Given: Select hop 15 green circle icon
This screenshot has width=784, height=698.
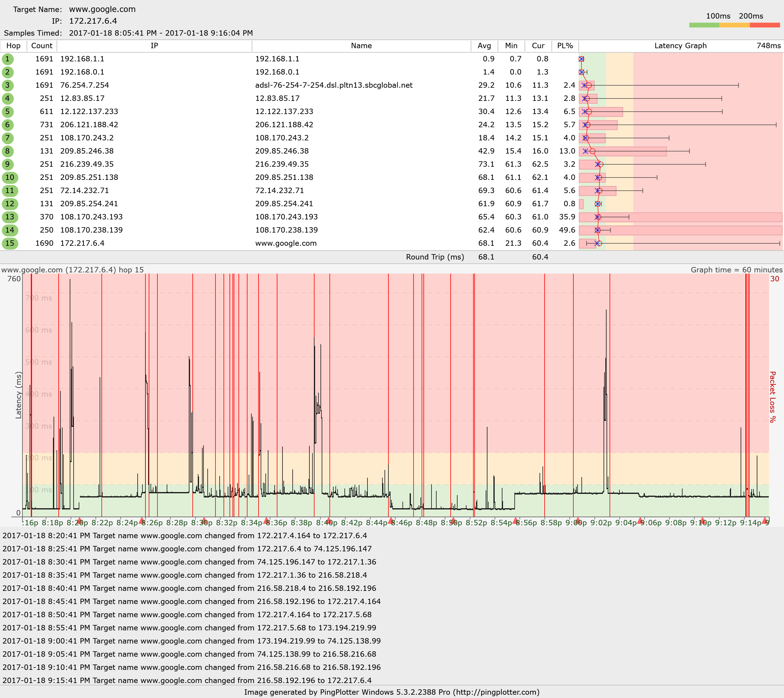Looking at the screenshot, I should (10, 243).
